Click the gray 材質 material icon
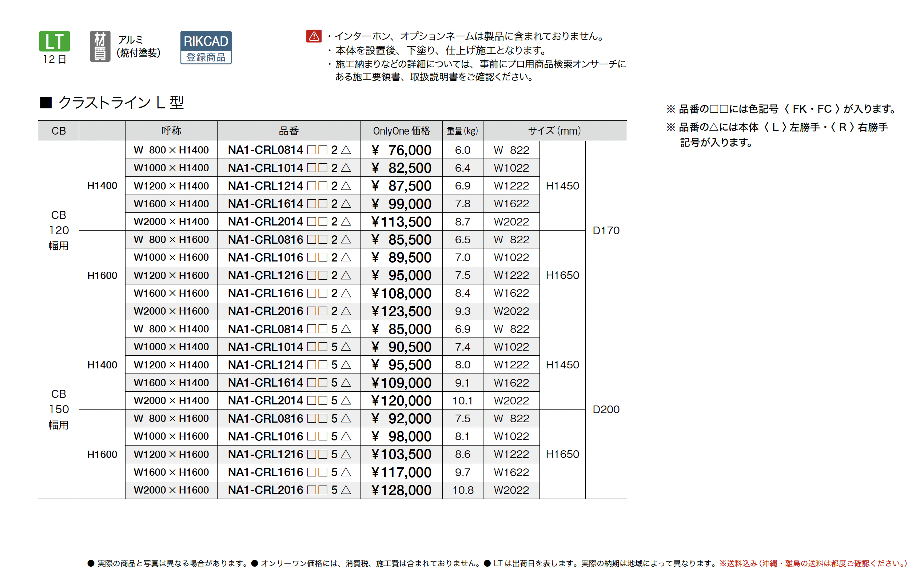The width and height of the screenshot is (924, 583). [100, 47]
